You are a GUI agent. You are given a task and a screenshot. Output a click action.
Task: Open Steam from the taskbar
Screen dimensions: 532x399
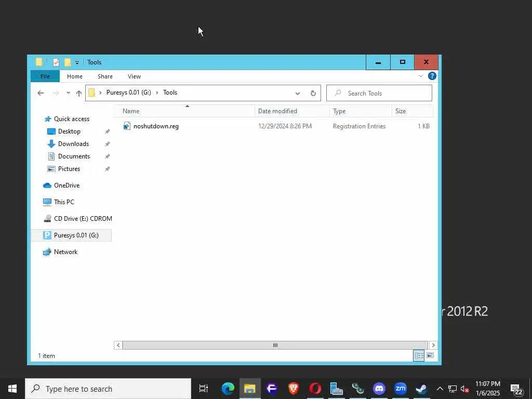[421, 389]
